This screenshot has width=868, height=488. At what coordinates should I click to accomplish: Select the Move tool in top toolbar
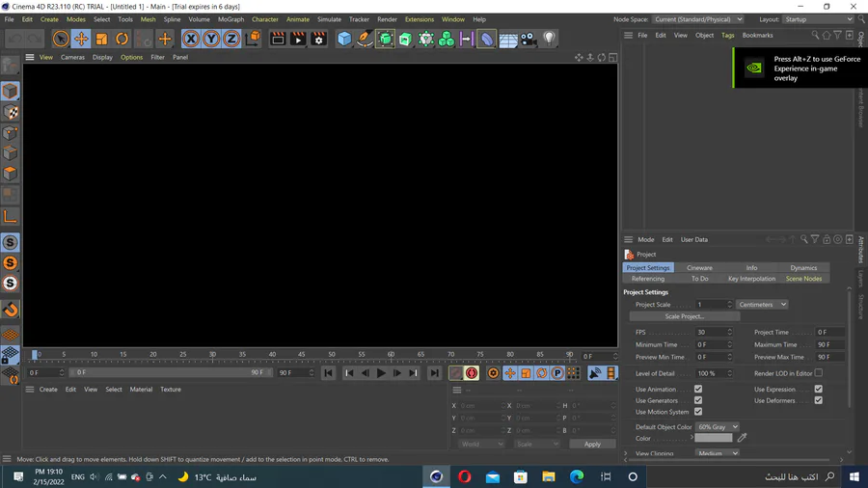tap(81, 39)
